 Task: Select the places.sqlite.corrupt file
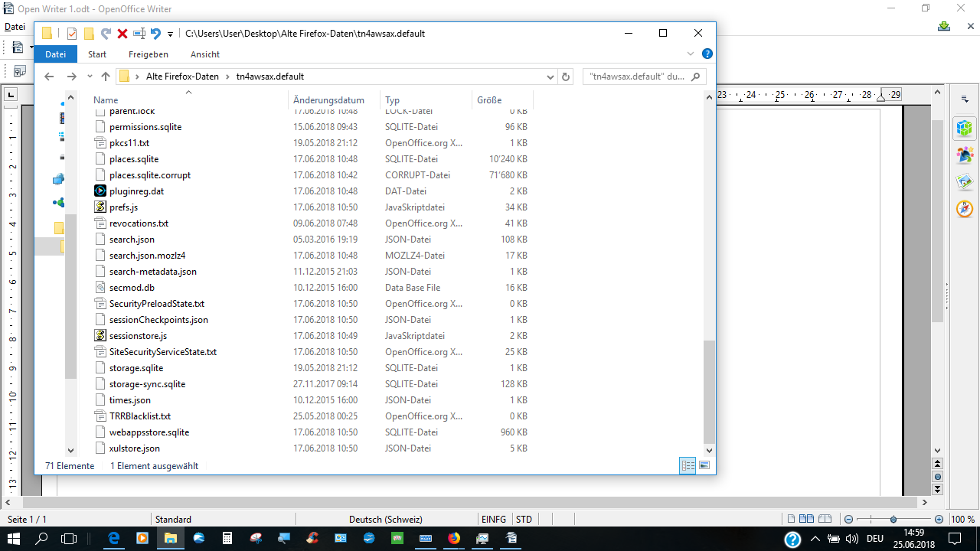[x=150, y=175]
